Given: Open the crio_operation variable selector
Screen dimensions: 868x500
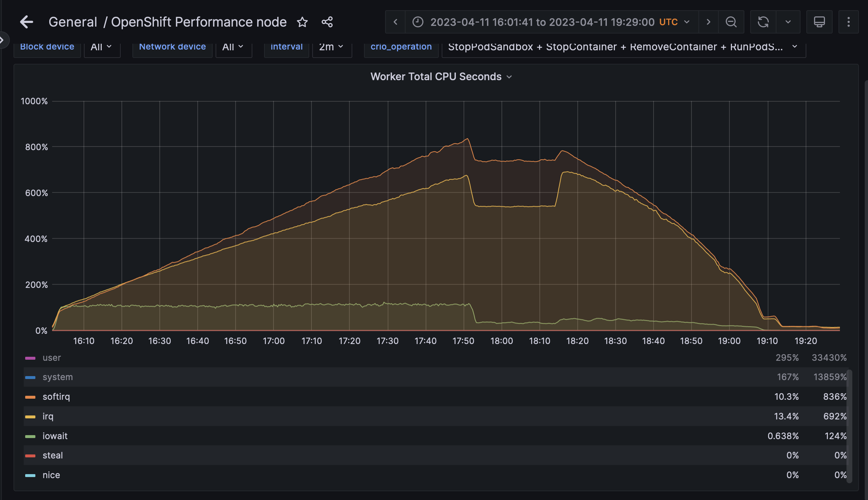Looking at the screenshot, I should [x=623, y=47].
